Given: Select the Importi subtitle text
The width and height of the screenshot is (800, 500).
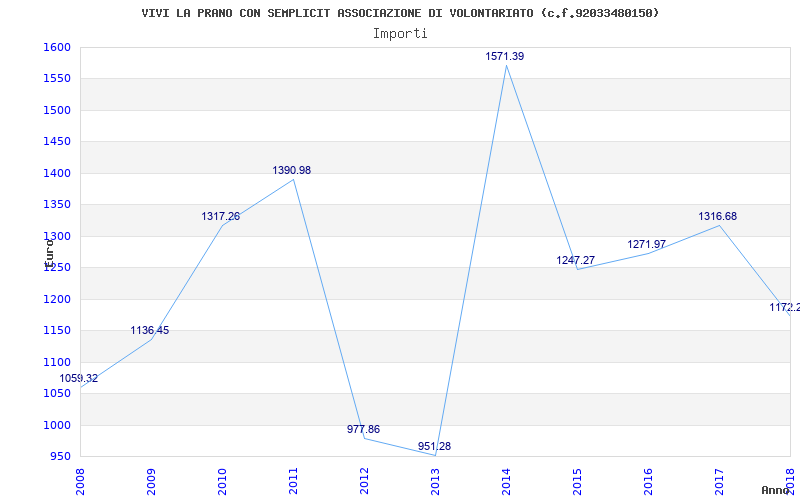Looking at the screenshot, I should pos(400,34).
